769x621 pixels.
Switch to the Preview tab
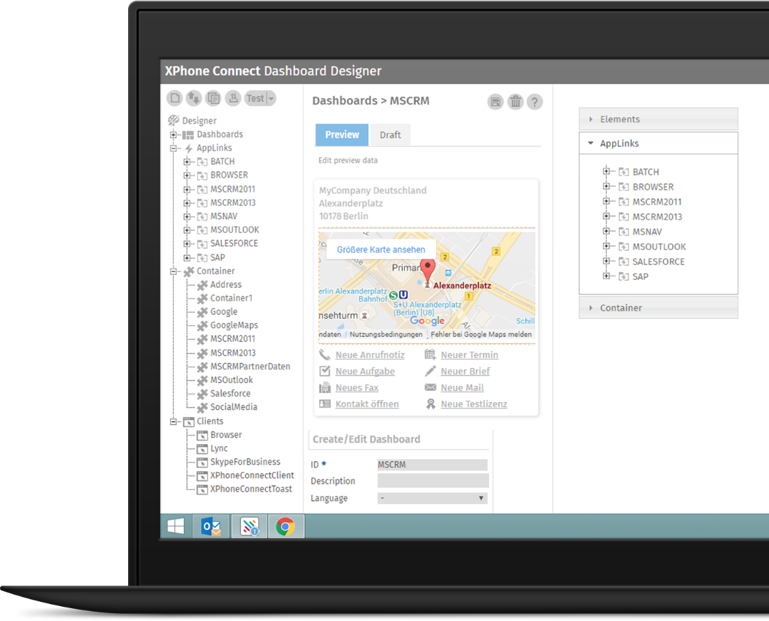(342, 135)
